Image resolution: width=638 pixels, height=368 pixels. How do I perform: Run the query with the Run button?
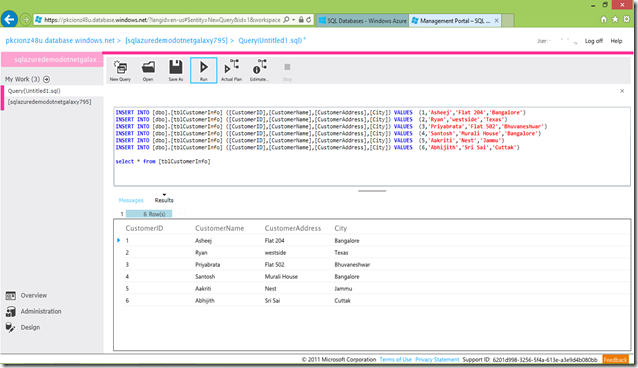tap(203, 70)
